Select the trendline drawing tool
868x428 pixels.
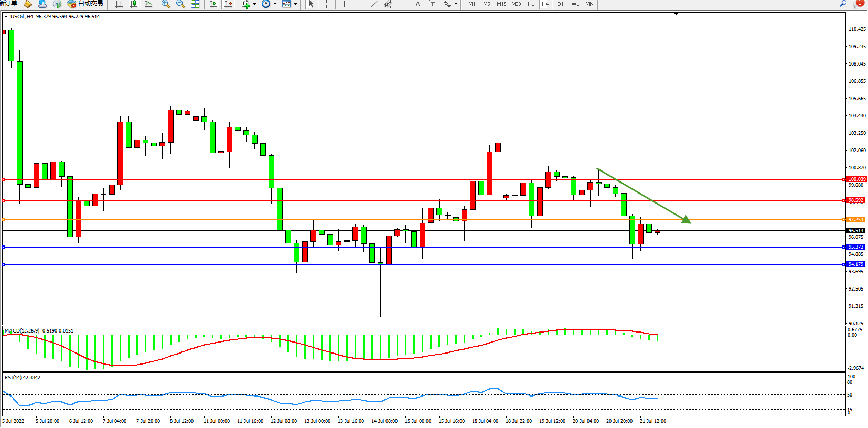373,4
